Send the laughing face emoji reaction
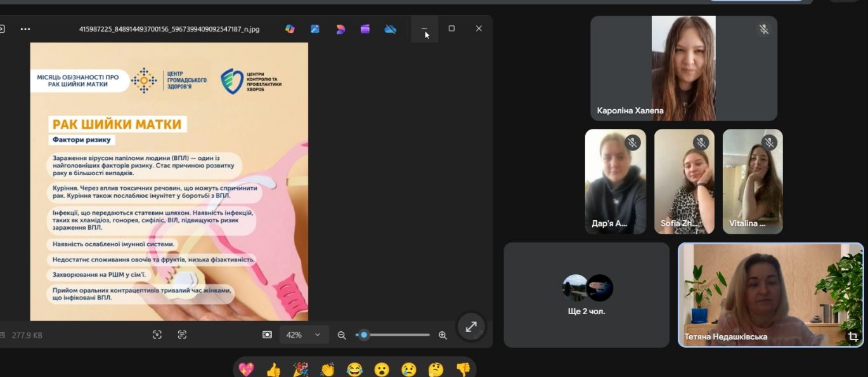This screenshot has width=868, height=377. 354,369
